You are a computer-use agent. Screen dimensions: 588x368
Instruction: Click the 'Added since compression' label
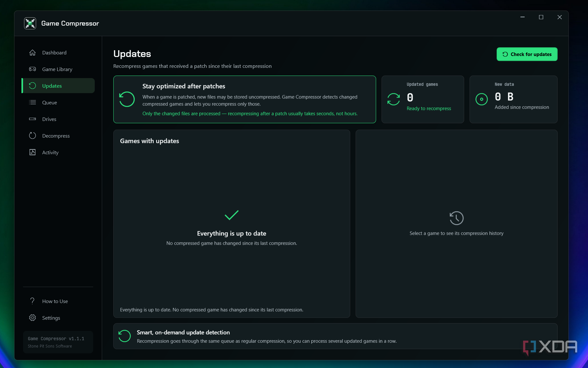[522, 107]
